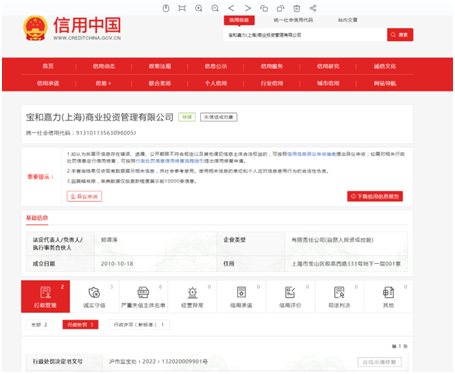This screenshot has width=455, height=374.
Task: Select the 信用信息 search tab
Action: [239, 20]
